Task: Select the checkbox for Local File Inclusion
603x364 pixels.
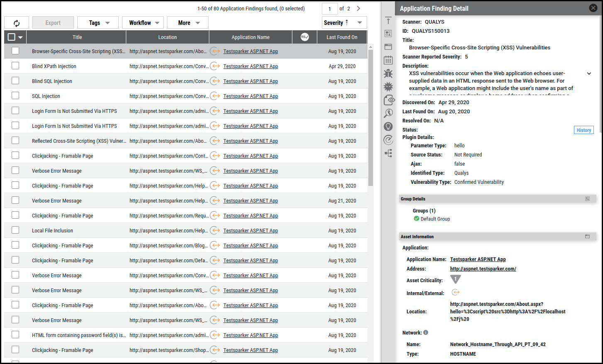Action: point(15,230)
